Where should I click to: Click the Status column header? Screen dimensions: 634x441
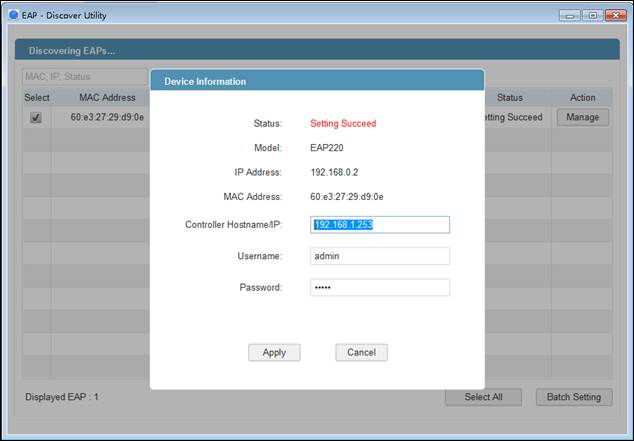[x=509, y=97]
